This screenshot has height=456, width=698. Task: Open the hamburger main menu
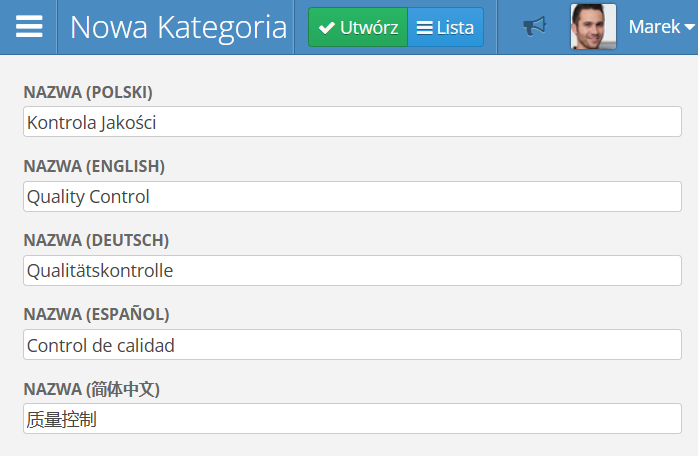[29, 27]
